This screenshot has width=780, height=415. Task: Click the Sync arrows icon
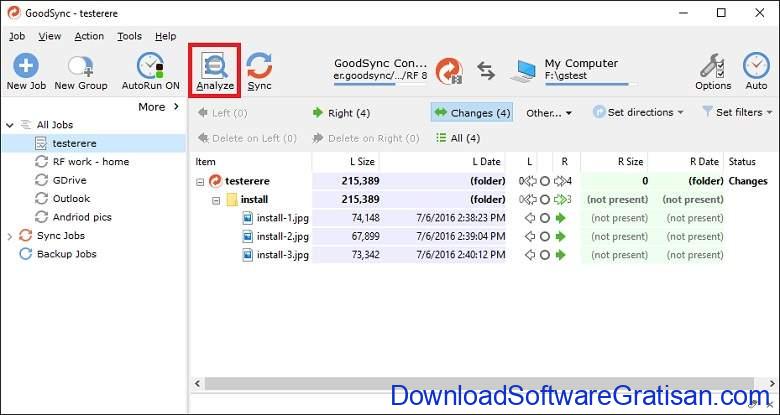pos(259,66)
